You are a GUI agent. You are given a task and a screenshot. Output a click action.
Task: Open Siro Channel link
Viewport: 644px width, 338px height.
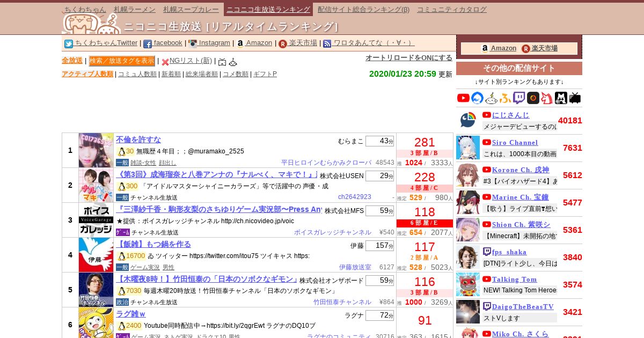(x=515, y=142)
